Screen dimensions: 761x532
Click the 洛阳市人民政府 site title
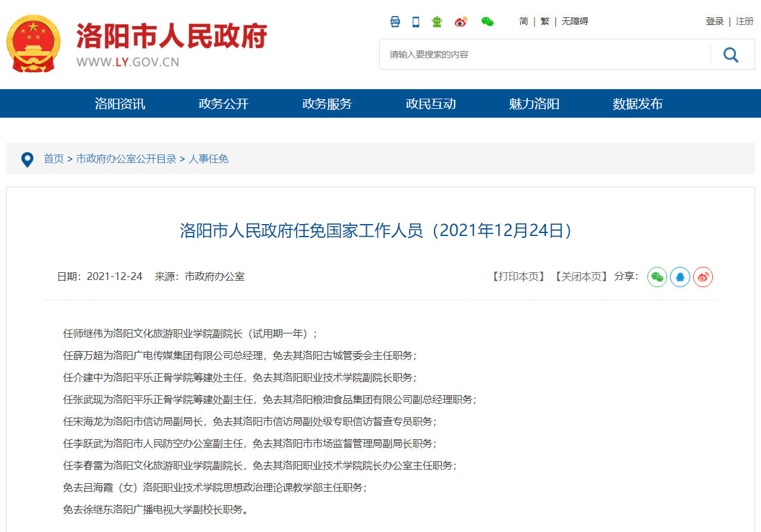[x=171, y=37]
